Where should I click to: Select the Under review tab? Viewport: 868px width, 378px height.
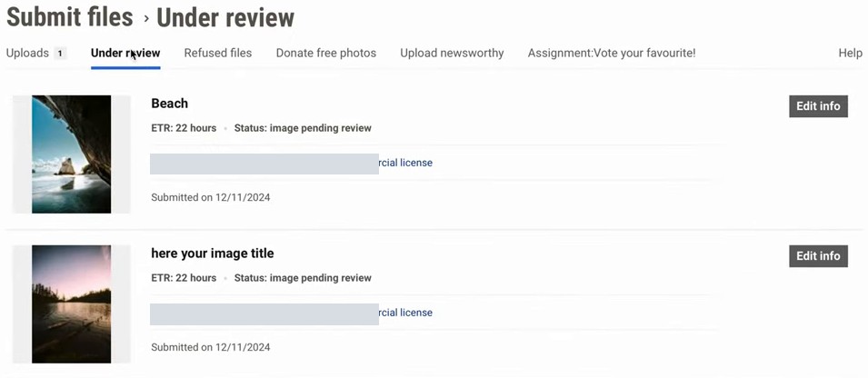(125, 53)
